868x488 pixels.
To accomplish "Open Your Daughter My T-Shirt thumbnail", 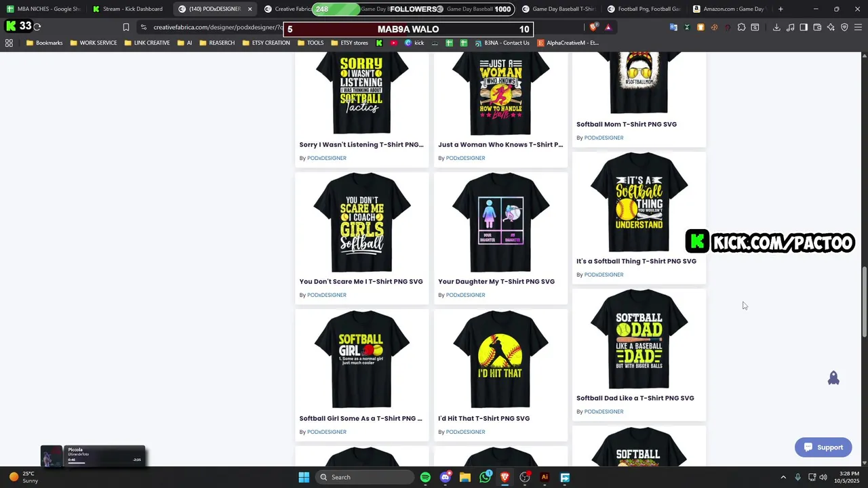I will tap(500, 222).
